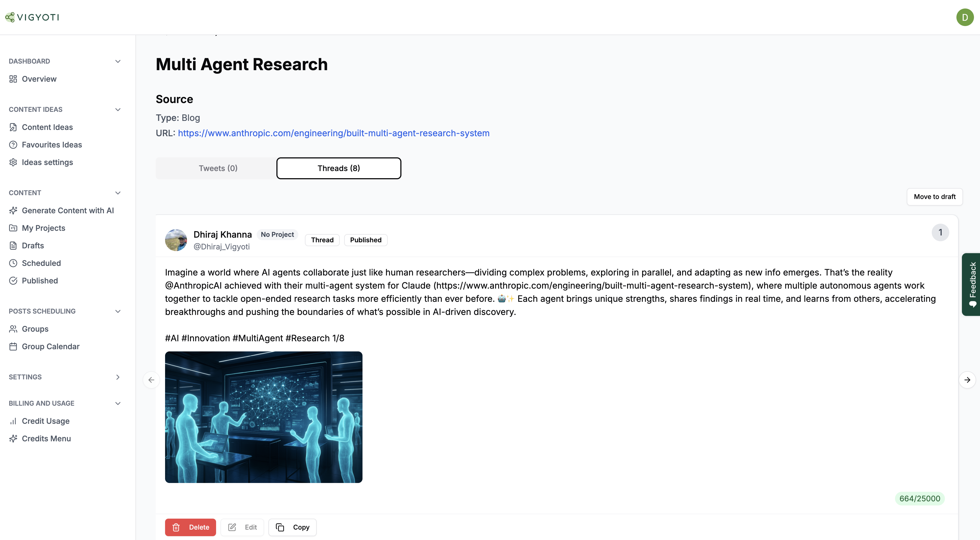The image size is (980, 540).
Task: Click the trash icon on Delete button
Action: [x=176, y=527]
